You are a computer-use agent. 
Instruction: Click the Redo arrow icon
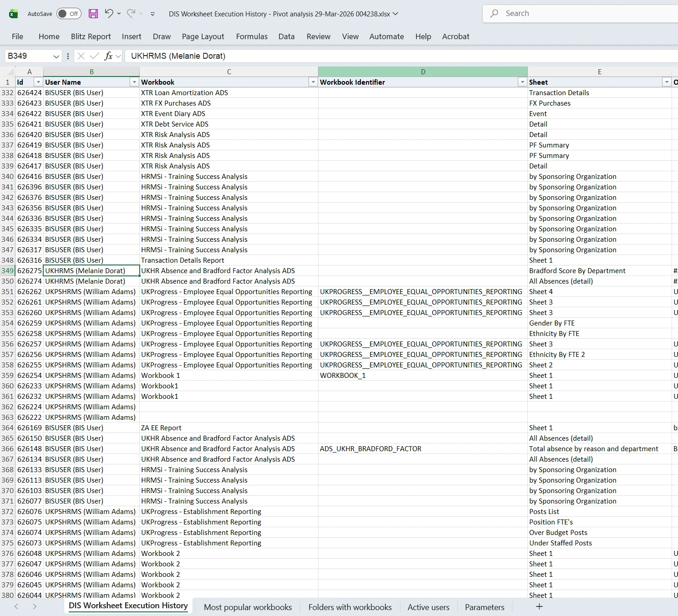coord(131,14)
